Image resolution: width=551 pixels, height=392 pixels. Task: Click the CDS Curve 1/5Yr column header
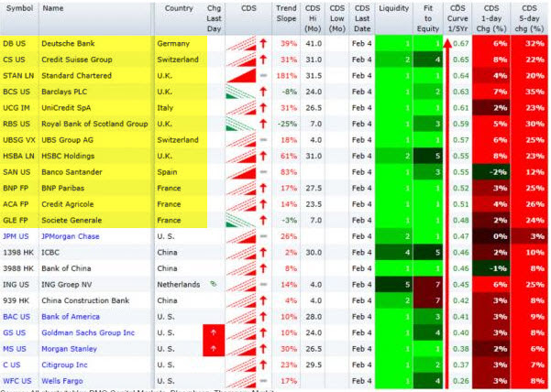click(457, 18)
